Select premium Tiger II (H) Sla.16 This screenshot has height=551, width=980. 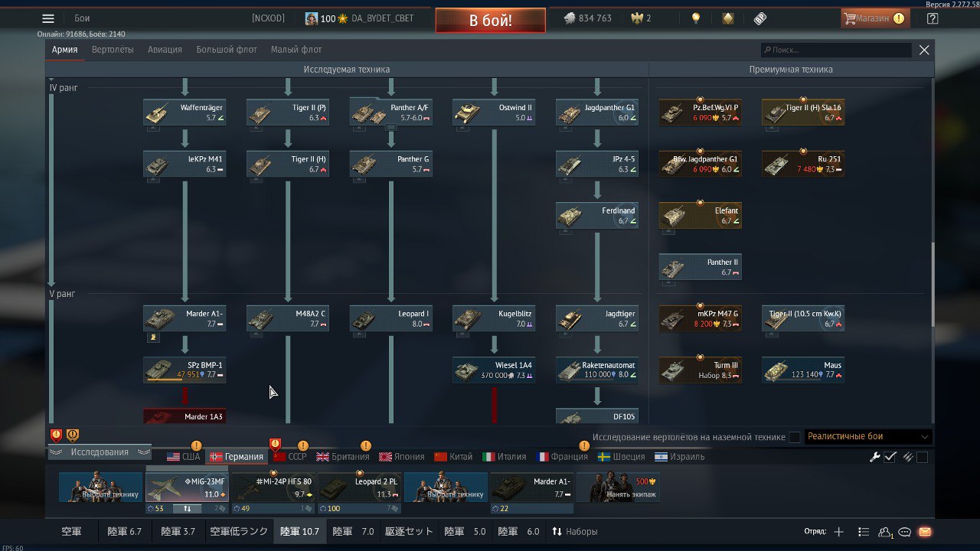coord(803,112)
